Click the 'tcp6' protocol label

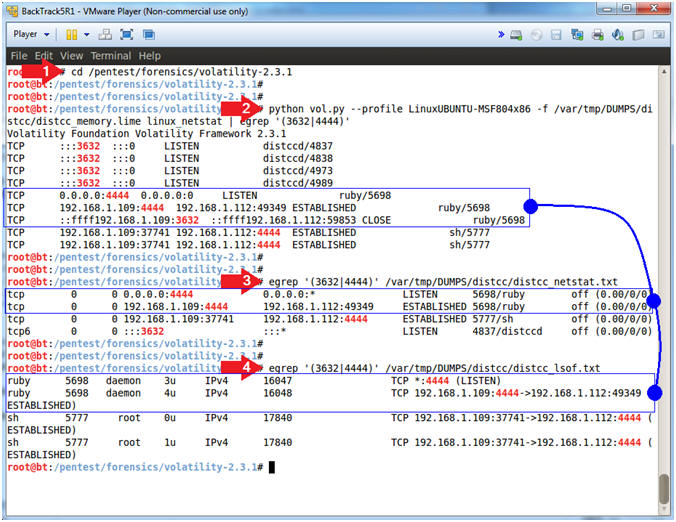click(x=19, y=331)
